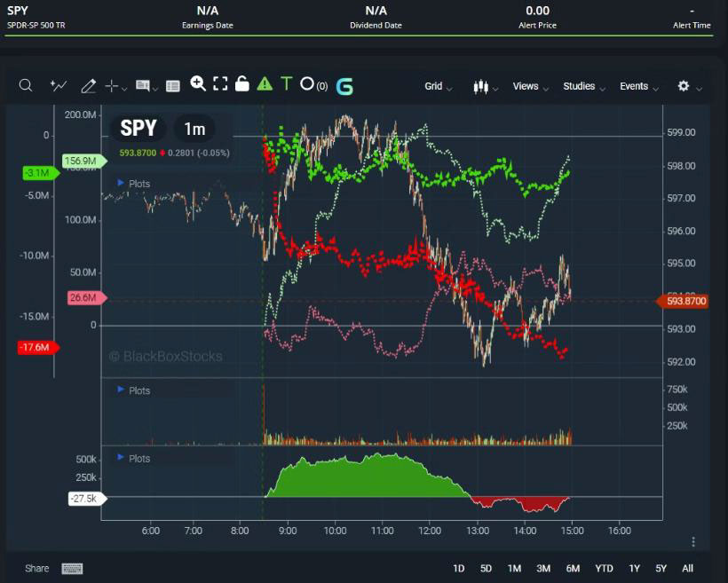Click the circle options (0) indicator

pos(313,84)
